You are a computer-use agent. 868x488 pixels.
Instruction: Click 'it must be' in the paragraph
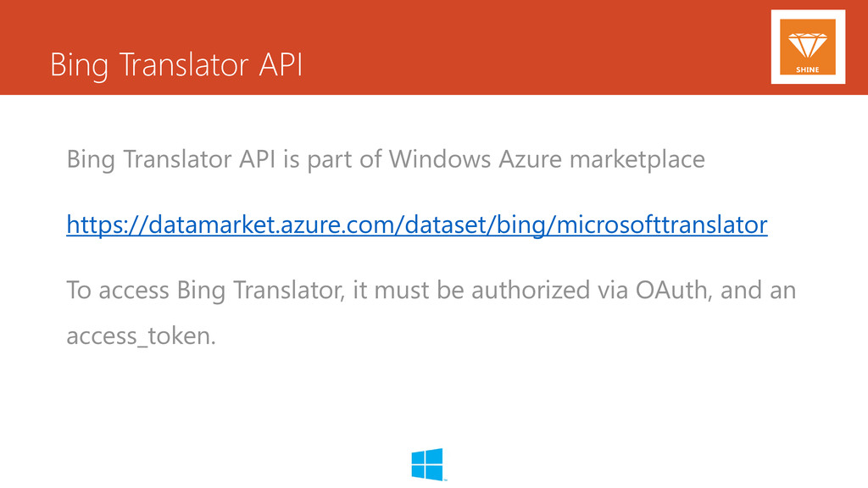pyautogui.click(x=408, y=290)
